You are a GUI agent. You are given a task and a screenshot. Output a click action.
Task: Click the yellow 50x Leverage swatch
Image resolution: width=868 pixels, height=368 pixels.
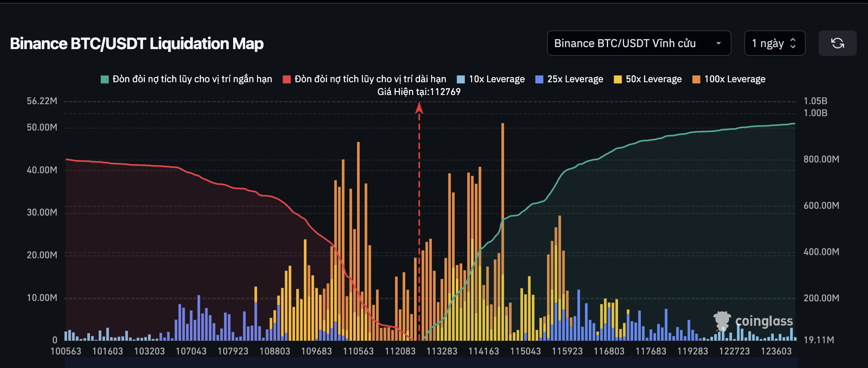(618, 79)
